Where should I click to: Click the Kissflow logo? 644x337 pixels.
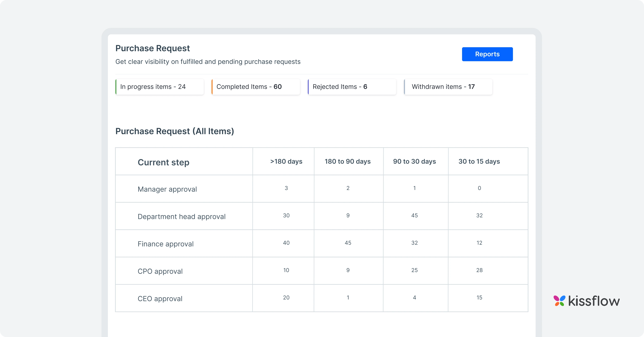click(x=587, y=301)
